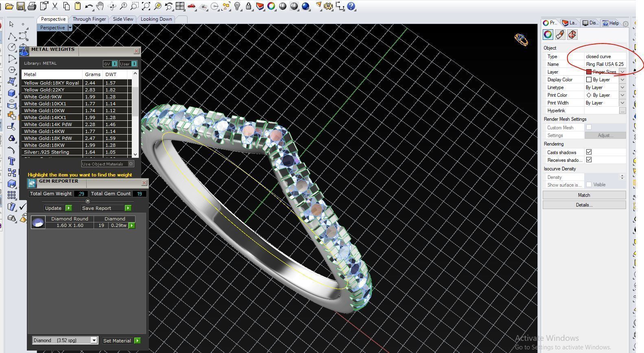Click the Update button in Gem Reporter
Image resolution: width=644 pixels, height=353 pixels.
point(58,208)
